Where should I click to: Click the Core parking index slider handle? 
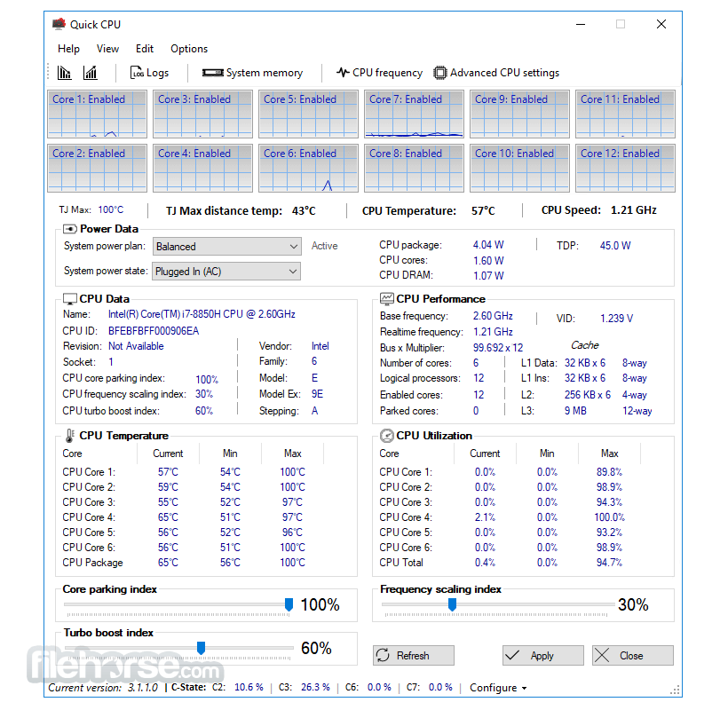tap(289, 604)
